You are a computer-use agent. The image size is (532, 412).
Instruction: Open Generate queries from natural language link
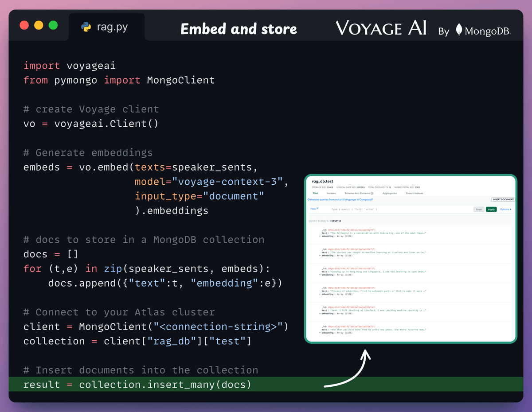point(340,200)
